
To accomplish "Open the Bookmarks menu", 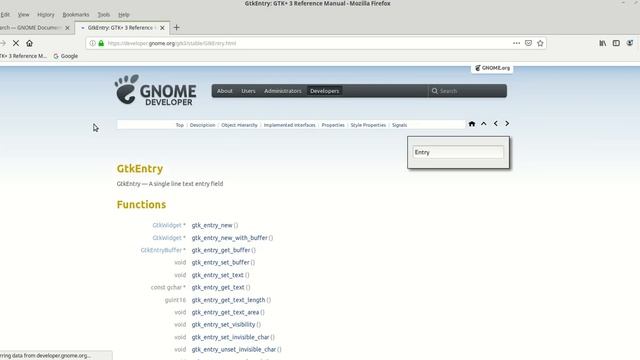I will (x=76, y=15).
